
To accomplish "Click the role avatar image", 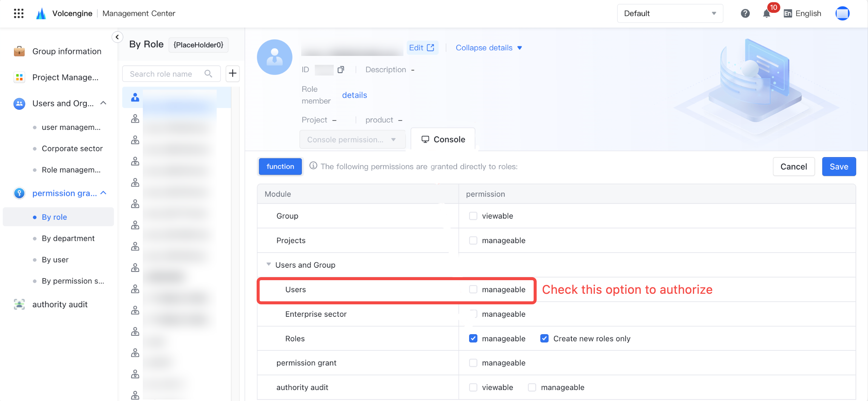I will coord(274,57).
